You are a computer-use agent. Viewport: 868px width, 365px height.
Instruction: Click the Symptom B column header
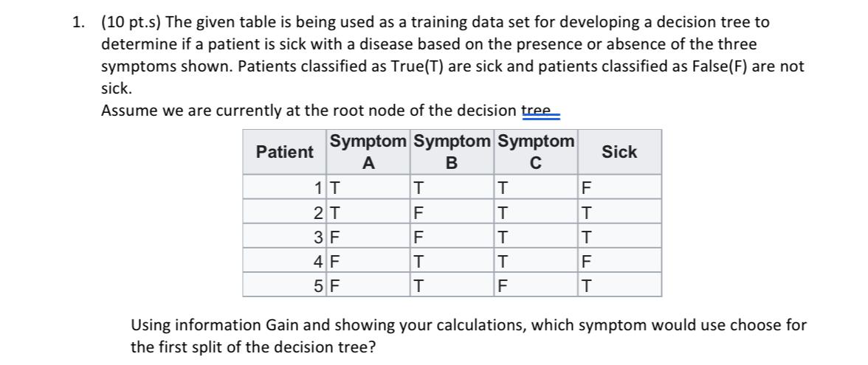pos(452,152)
